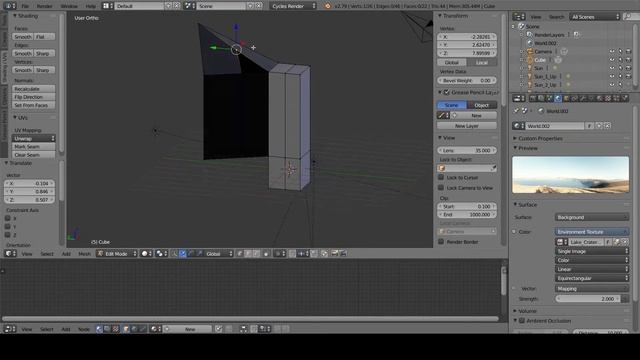Click the Recalculate normals button
The image size is (640, 360).
[33, 89]
